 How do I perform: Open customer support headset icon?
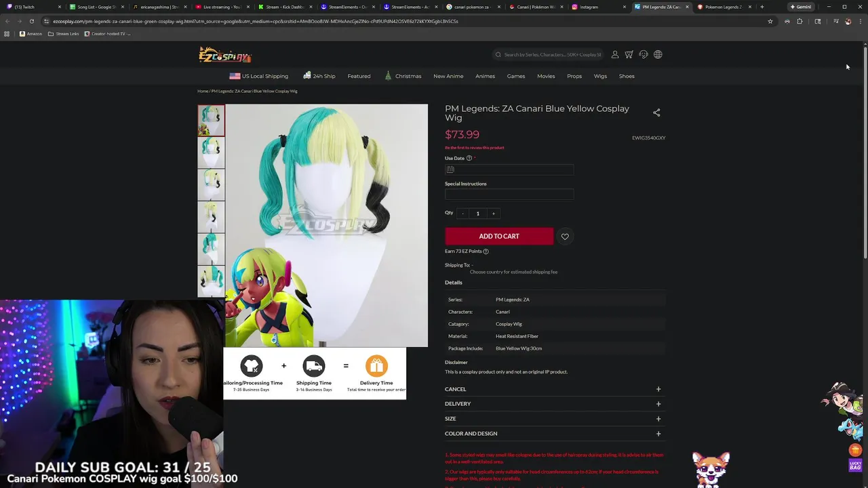[644, 54]
